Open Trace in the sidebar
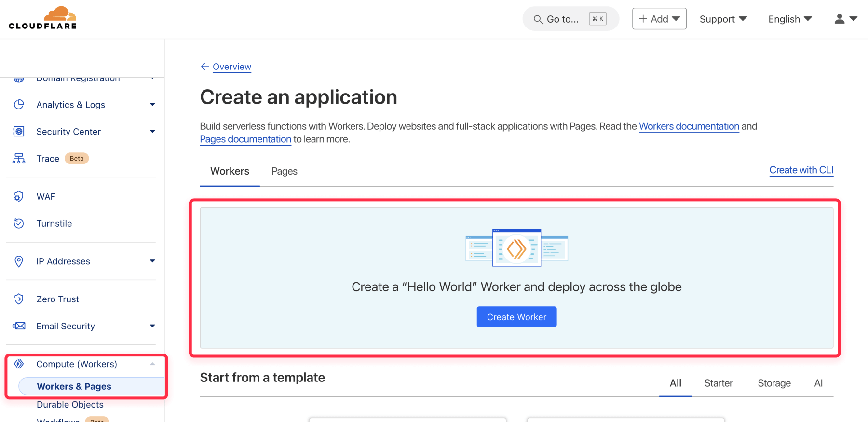 [x=48, y=159]
